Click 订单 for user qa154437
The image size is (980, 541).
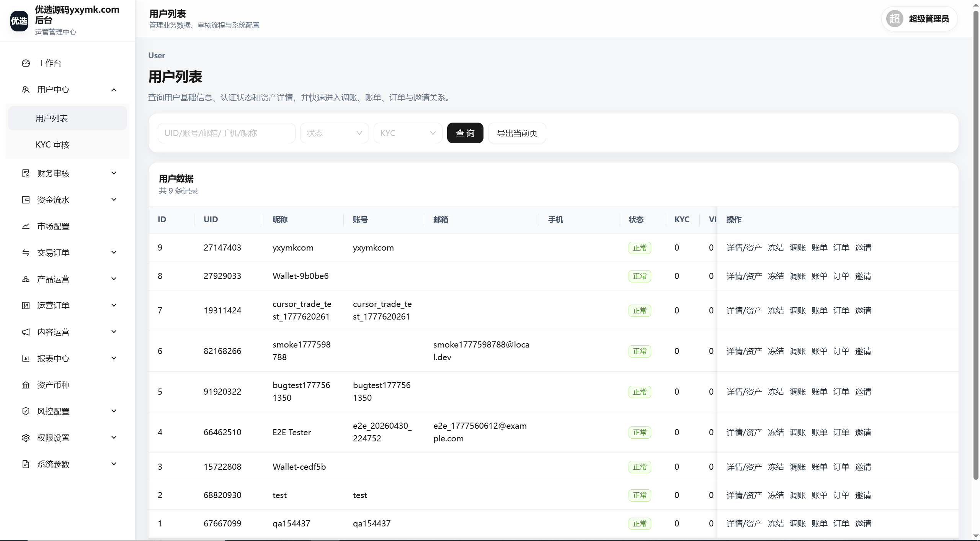(x=841, y=524)
